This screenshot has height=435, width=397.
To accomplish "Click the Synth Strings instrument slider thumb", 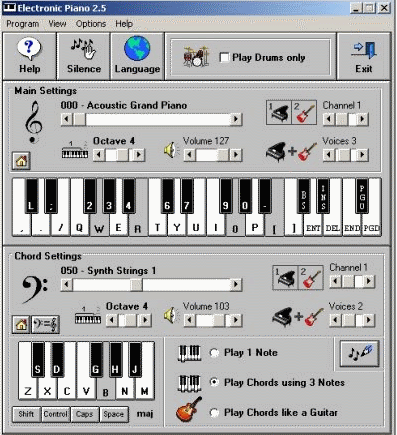I will [x=136, y=285].
